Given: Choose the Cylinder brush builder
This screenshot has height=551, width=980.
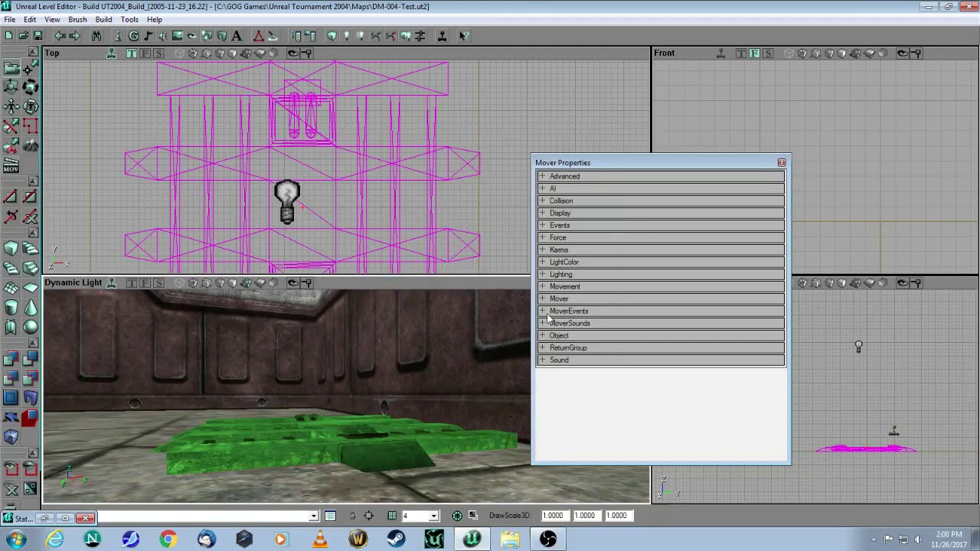Looking at the screenshot, I should point(11,307).
